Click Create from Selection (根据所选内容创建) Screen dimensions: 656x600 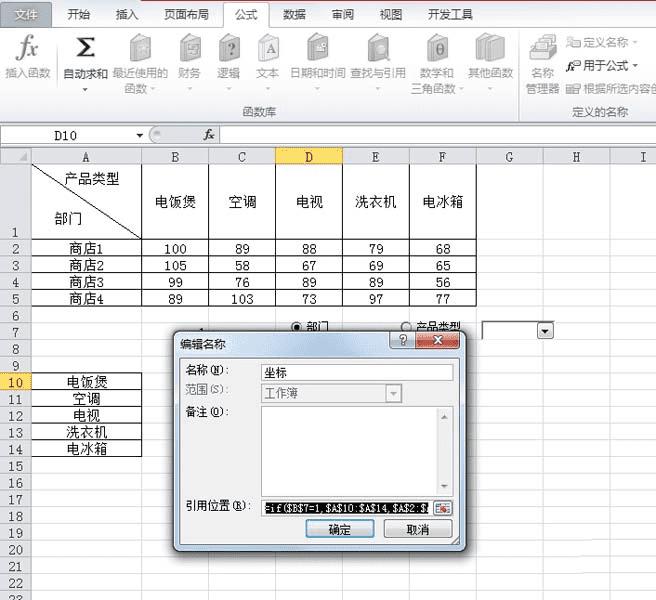tap(610, 88)
